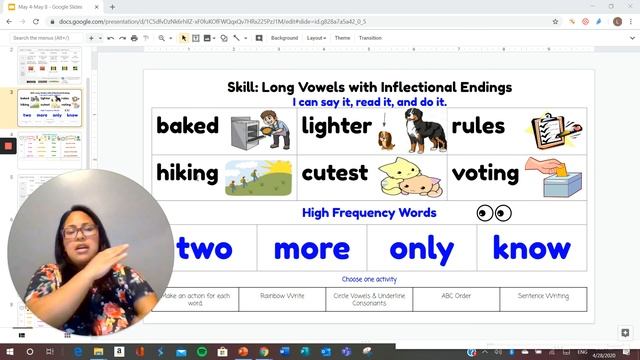Click the slide title about Long Vowels

(x=369, y=87)
